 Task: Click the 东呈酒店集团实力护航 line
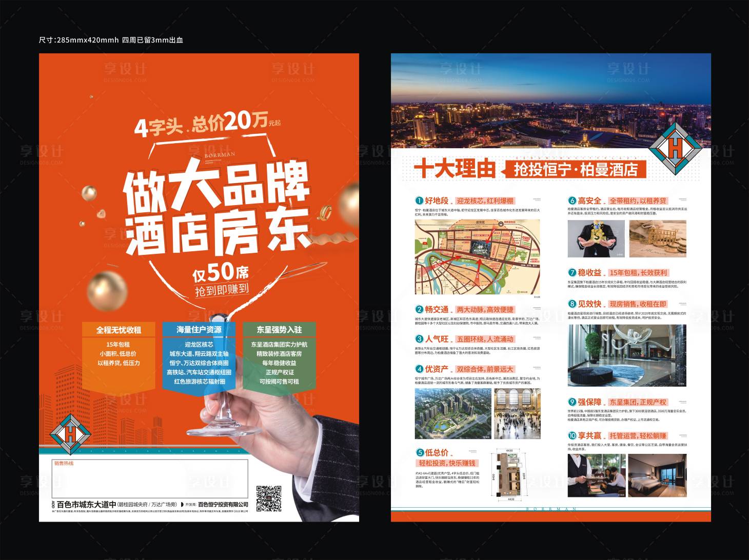click(x=280, y=345)
